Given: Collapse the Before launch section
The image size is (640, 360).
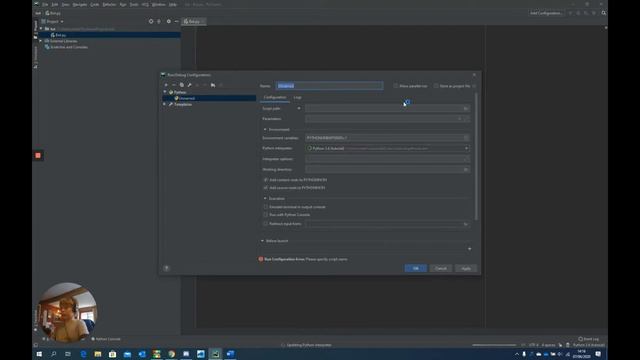Looking at the screenshot, I should coord(262,241).
